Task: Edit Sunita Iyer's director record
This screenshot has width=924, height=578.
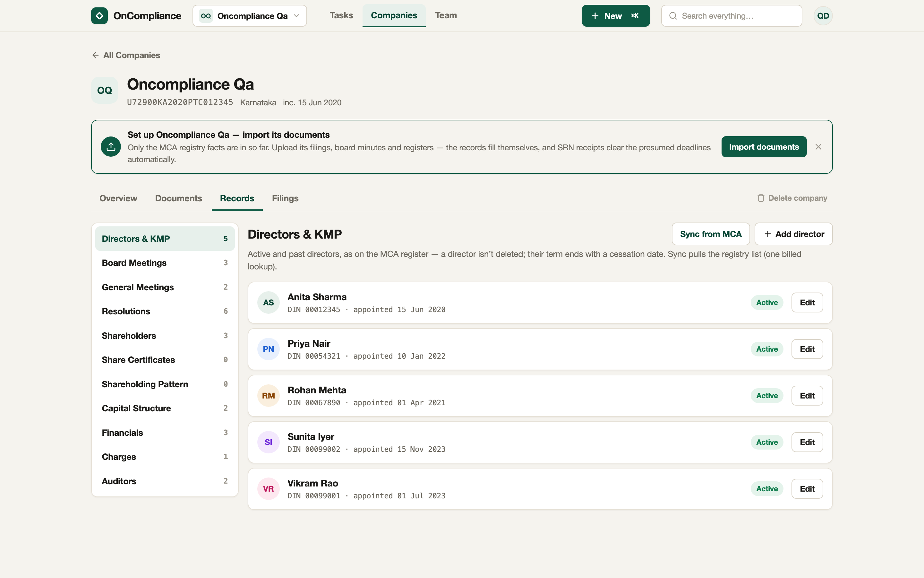Action: click(807, 442)
